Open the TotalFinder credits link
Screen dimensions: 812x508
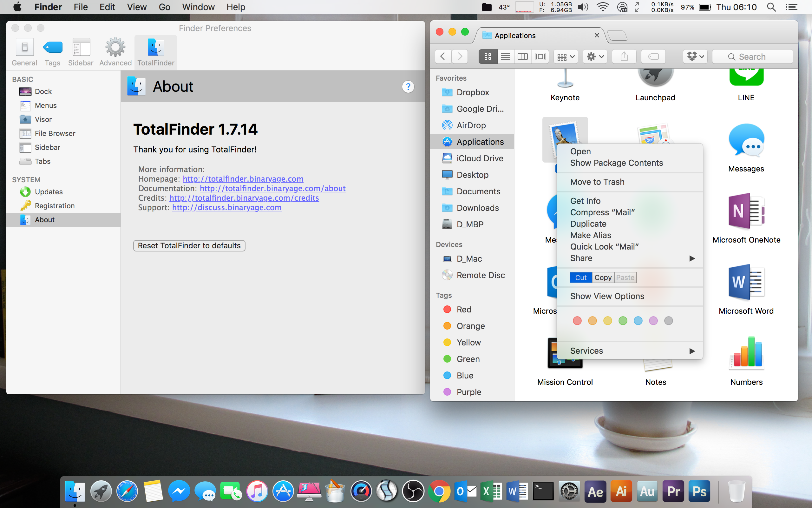tap(244, 198)
